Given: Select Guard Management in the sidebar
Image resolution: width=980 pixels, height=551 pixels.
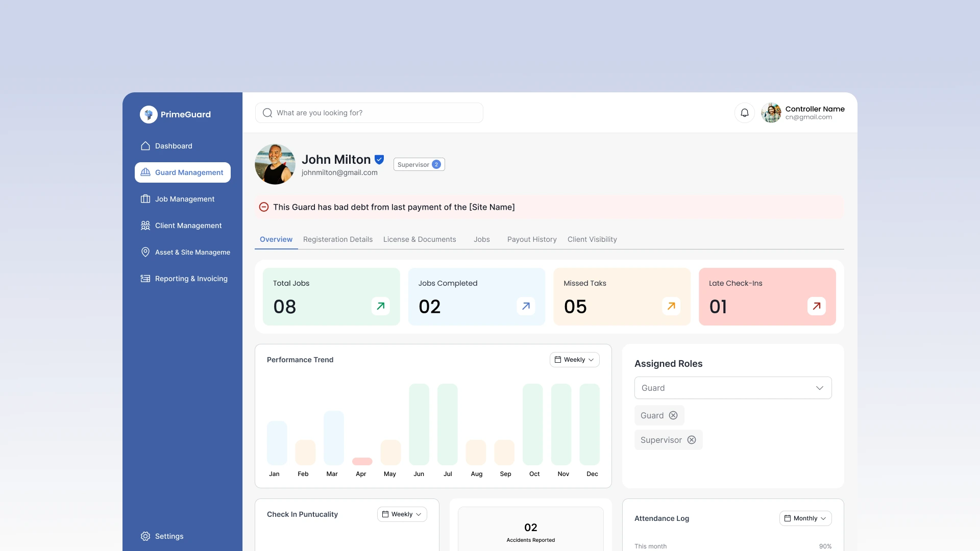Looking at the screenshot, I should click(x=182, y=172).
